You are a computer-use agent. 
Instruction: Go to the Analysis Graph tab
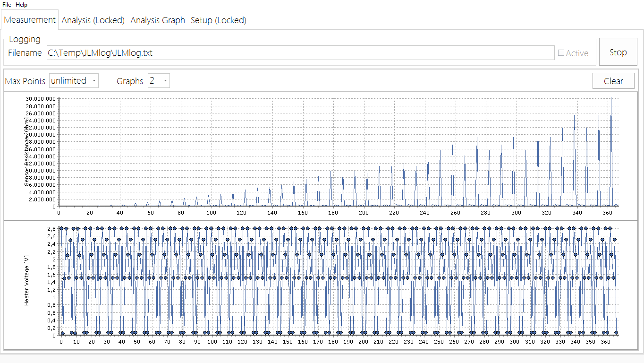click(x=158, y=20)
